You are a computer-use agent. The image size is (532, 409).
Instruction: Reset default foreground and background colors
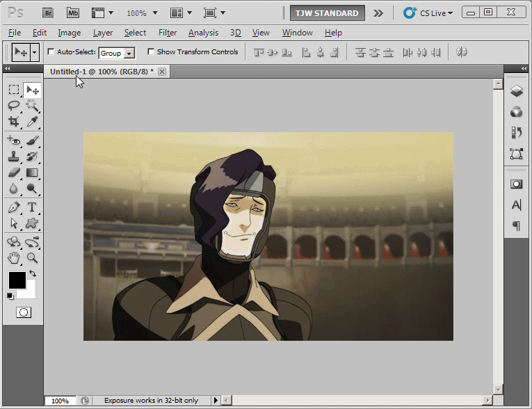click(x=10, y=296)
